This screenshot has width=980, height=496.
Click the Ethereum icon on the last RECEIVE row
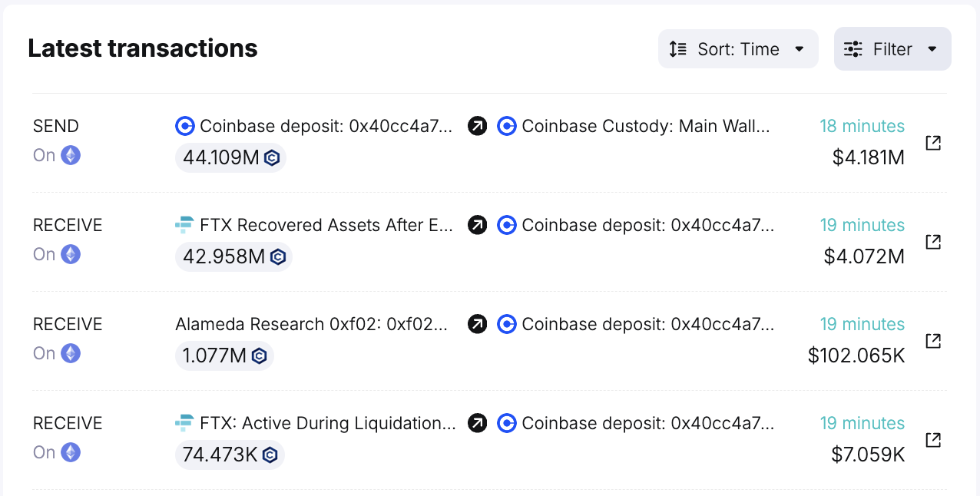point(71,452)
